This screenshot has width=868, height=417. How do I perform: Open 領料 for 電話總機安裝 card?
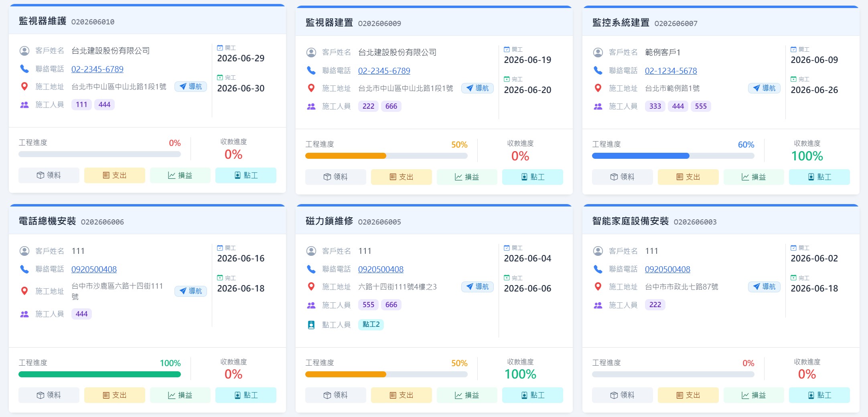pyautogui.click(x=49, y=395)
